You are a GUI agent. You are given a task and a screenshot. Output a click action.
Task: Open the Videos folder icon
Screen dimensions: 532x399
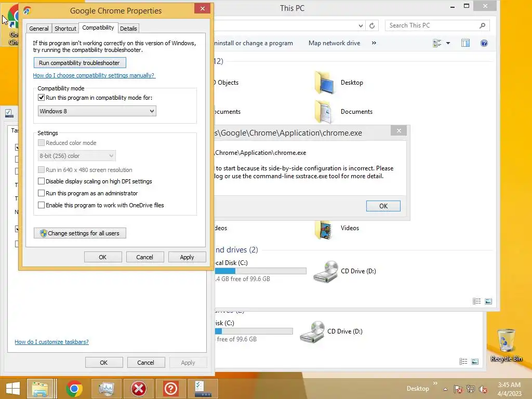(324, 229)
